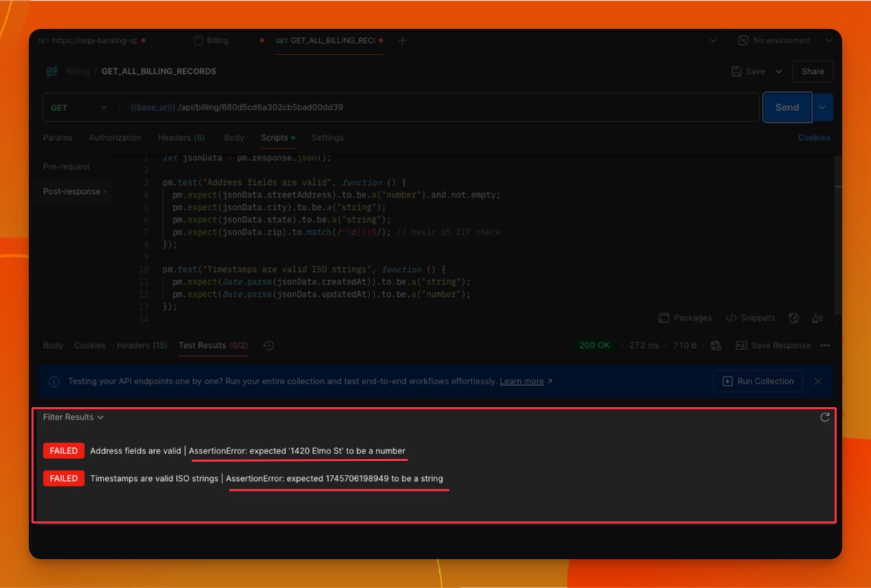The height and width of the screenshot is (588, 871).
Task: Click the Share button
Action: click(813, 71)
